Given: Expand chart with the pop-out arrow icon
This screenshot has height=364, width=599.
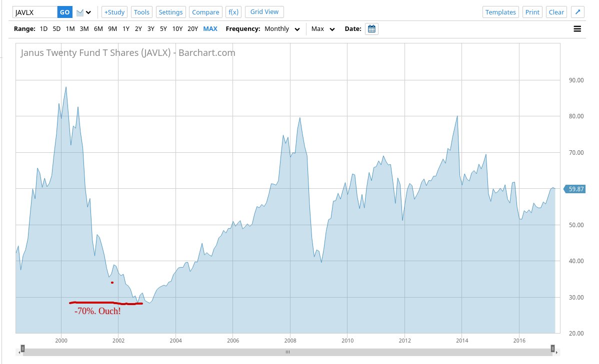Looking at the screenshot, I should coord(577,12).
